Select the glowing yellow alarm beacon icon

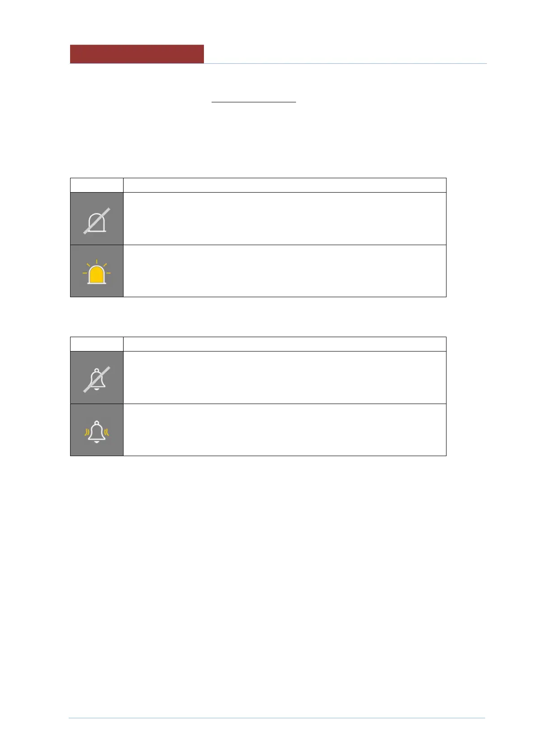(x=97, y=271)
